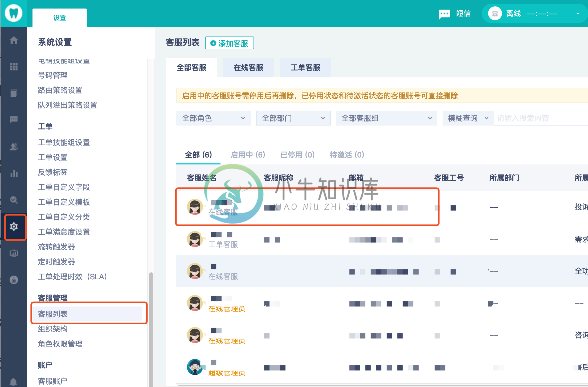Open 工单自定义模板 in the settings menu

[64, 202]
